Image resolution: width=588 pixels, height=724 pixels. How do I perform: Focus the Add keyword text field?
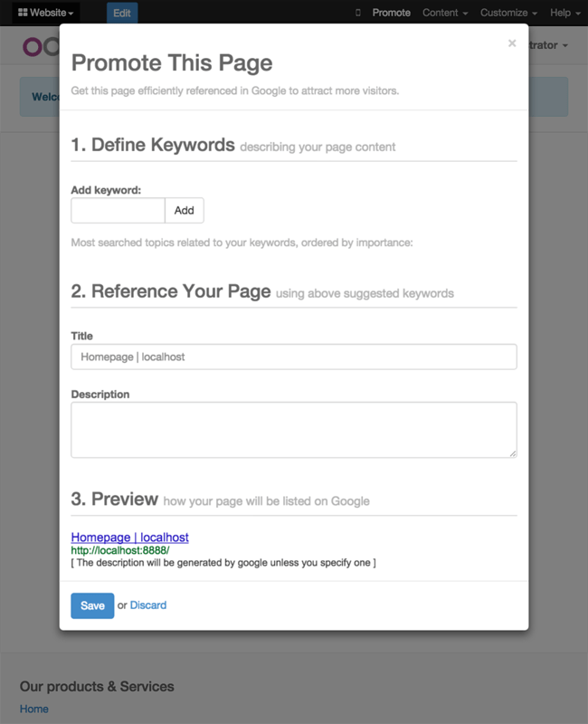[x=118, y=211]
